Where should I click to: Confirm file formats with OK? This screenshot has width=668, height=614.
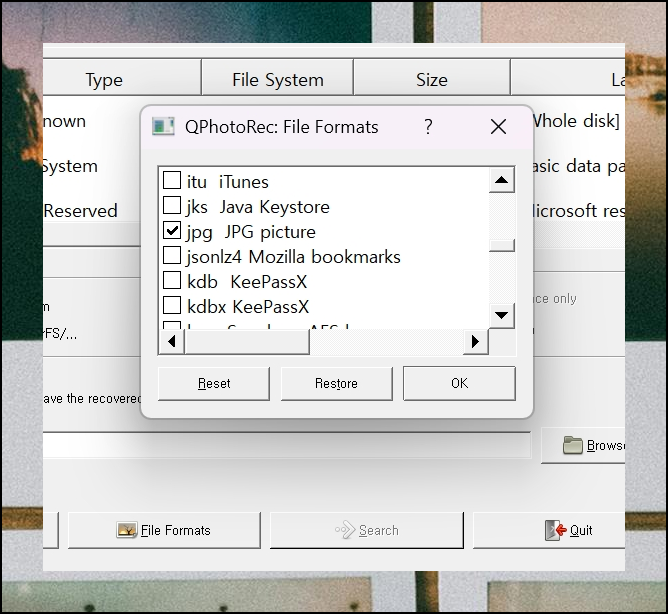(459, 383)
